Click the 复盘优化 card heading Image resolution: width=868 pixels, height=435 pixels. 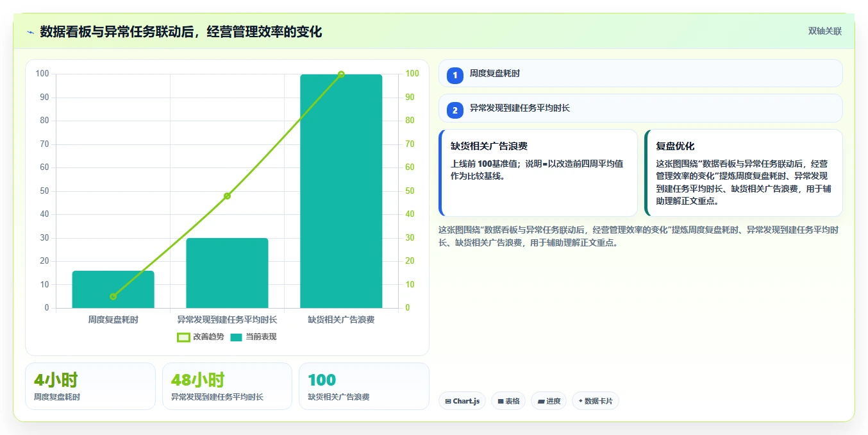point(675,146)
